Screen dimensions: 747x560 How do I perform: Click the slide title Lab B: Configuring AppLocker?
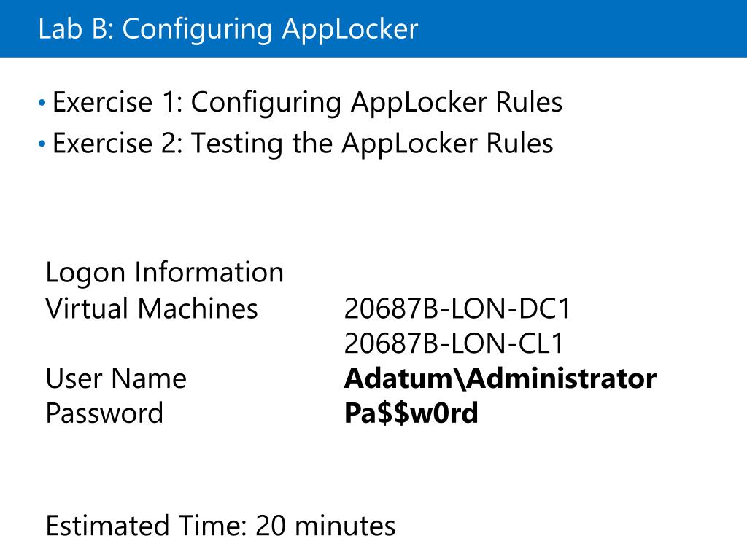pyautogui.click(x=228, y=29)
